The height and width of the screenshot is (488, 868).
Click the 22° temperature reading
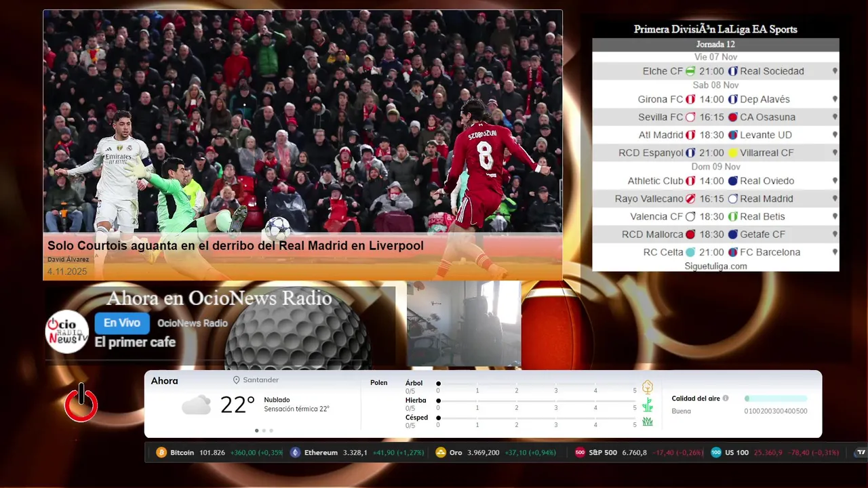pos(237,405)
